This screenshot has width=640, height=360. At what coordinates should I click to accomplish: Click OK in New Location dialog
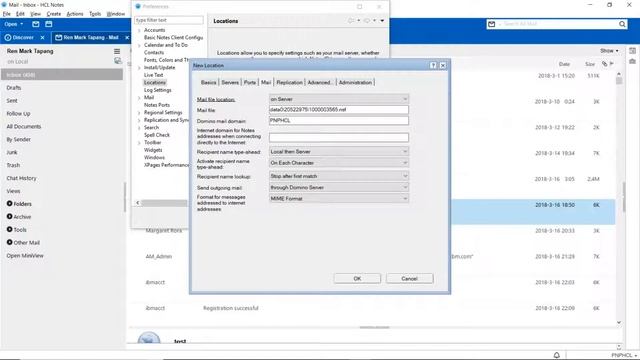pyautogui.click(x=357, y=278)
